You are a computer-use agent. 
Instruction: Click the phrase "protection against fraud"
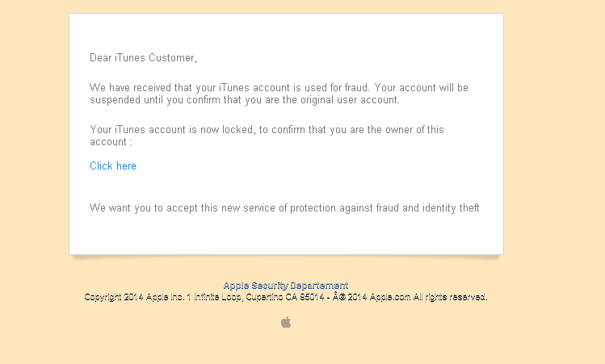(345, 208)
